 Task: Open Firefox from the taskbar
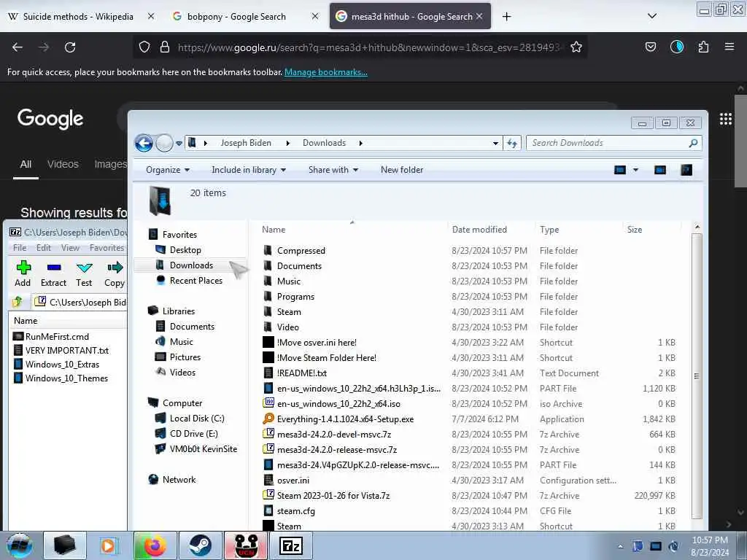pyautogui.click(x=155, y=545)
